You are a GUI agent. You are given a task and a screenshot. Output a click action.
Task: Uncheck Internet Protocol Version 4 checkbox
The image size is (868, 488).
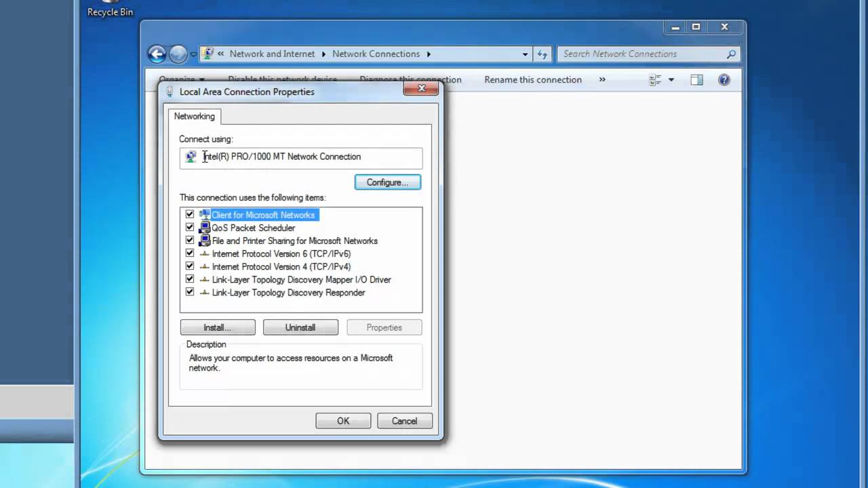pyautogui.click(x=190, y=266)
